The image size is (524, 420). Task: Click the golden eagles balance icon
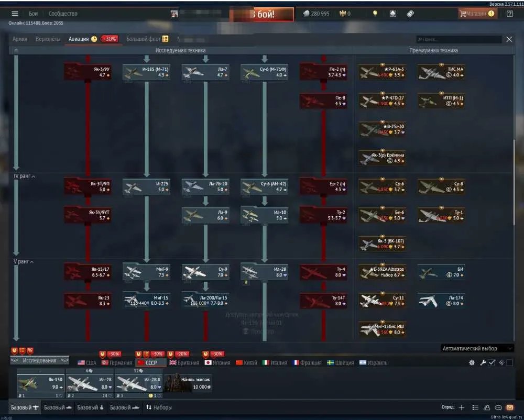point(342,14)
